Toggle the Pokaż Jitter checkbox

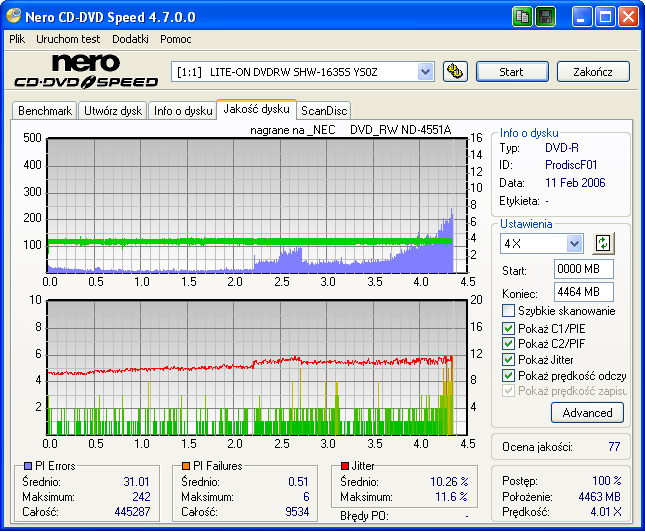(508, 359)
